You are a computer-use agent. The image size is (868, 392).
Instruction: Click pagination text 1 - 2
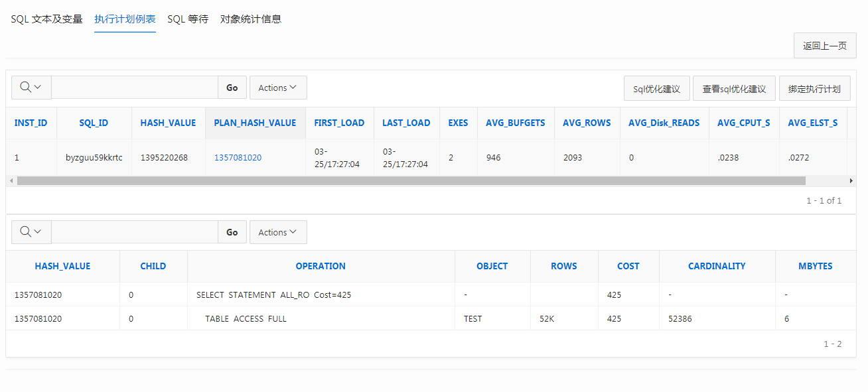tap(833, 344)
